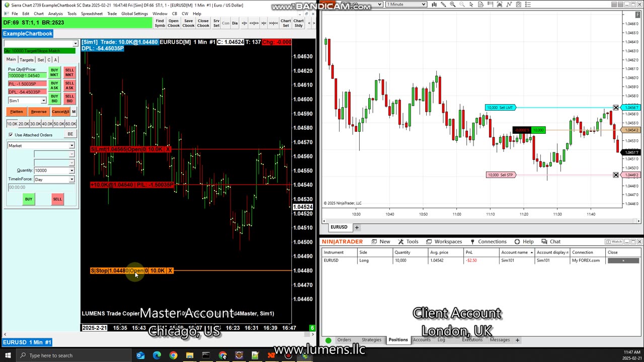Open the NinjaTrader chart properties list icon
The height and width of the screenshot is (362, 644).
coord(528,5)
